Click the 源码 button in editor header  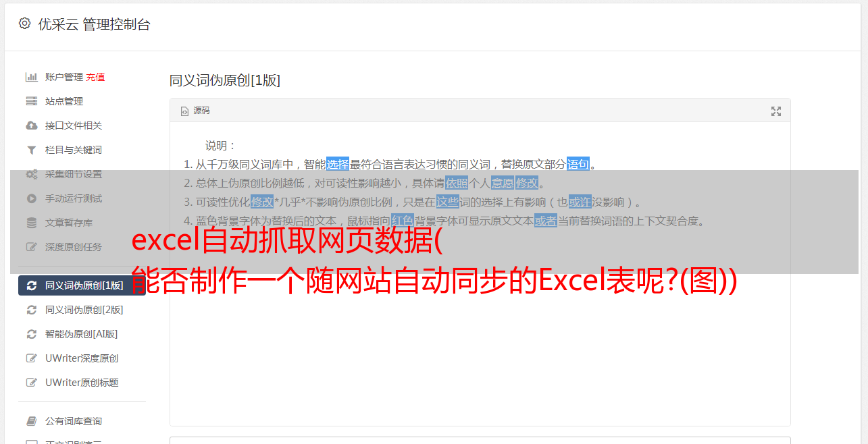click(195, 111)
